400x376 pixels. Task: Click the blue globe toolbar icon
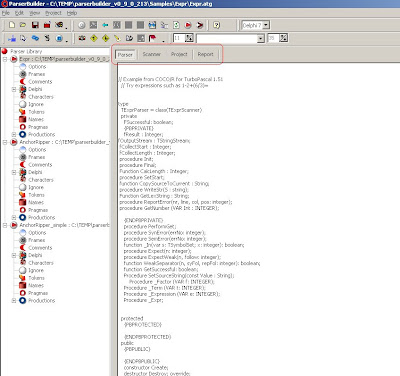point(59,38)
